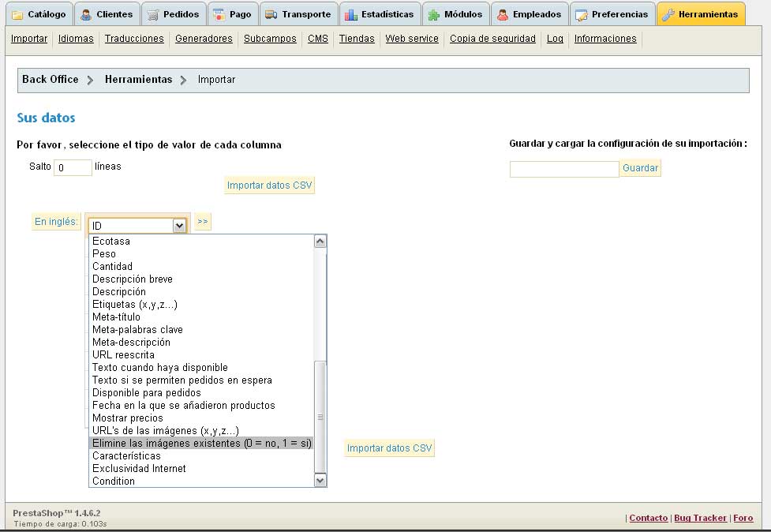Pick the Condition option
The width and height of the screenshot is (771, 532).
tap(201, 481)
